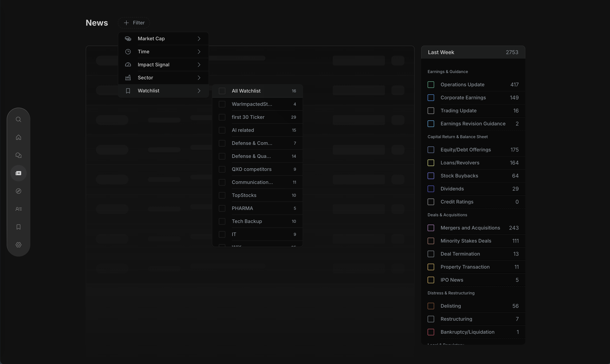
Task: Expand the Watchlist submenu arrow
Action: pyautogui.click(x=199, y=91)
